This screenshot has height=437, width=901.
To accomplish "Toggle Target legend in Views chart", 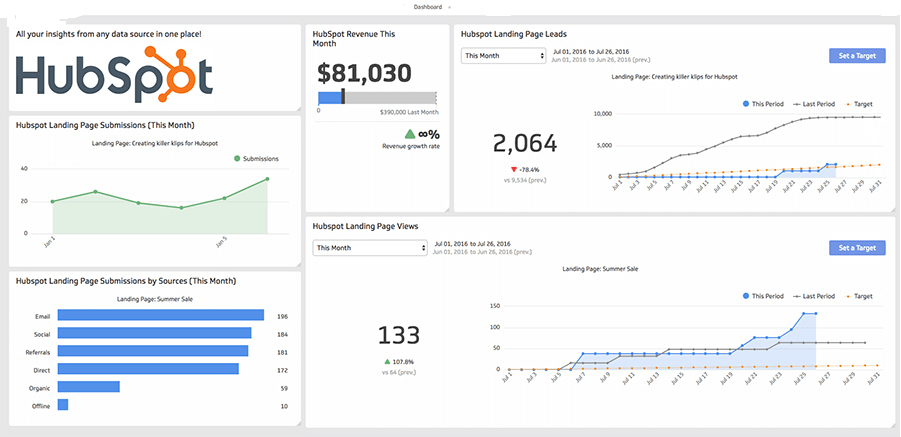I will click(x=859, y=296).
